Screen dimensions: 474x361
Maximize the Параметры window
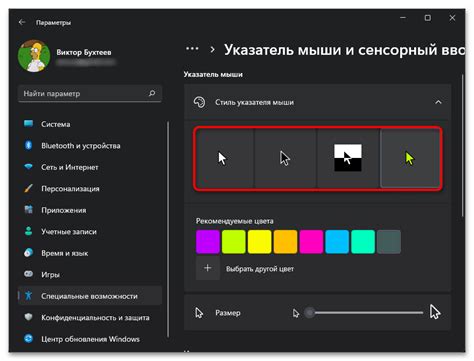pos(428,18)
